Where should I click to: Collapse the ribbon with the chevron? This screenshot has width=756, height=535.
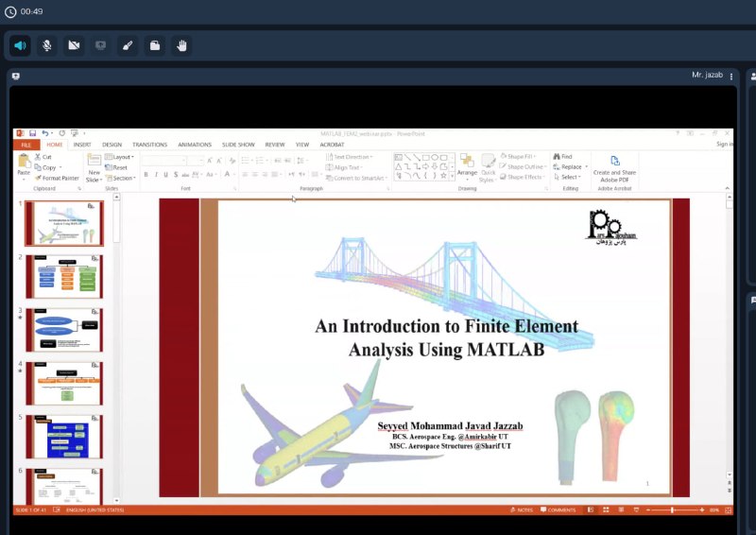coord(727,188)
